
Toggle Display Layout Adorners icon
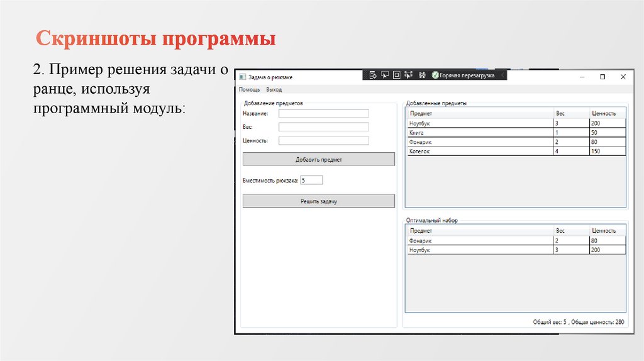click(x=396, y=75)
